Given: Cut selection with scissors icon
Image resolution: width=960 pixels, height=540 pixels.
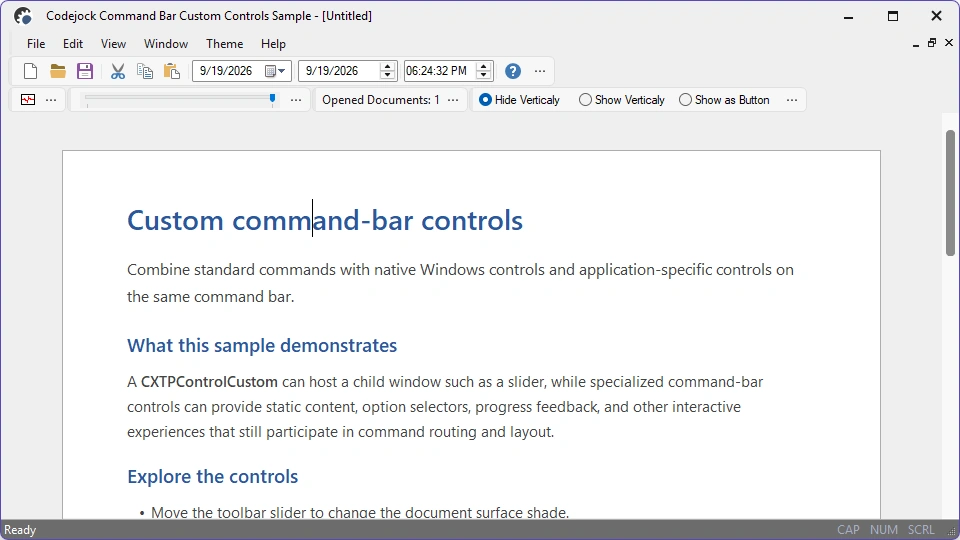Looking at the screenshot, I should click(x=118, y=71).
